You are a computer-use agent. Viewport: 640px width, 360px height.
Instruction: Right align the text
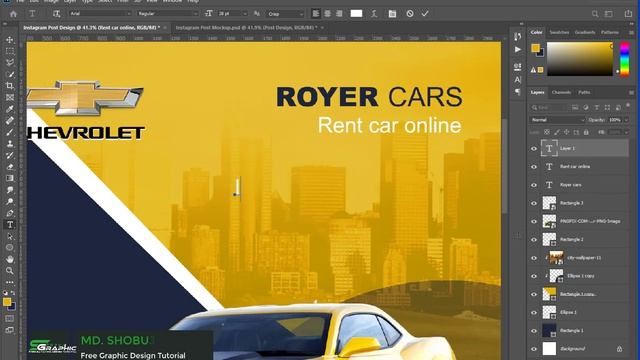coord(339,13)
